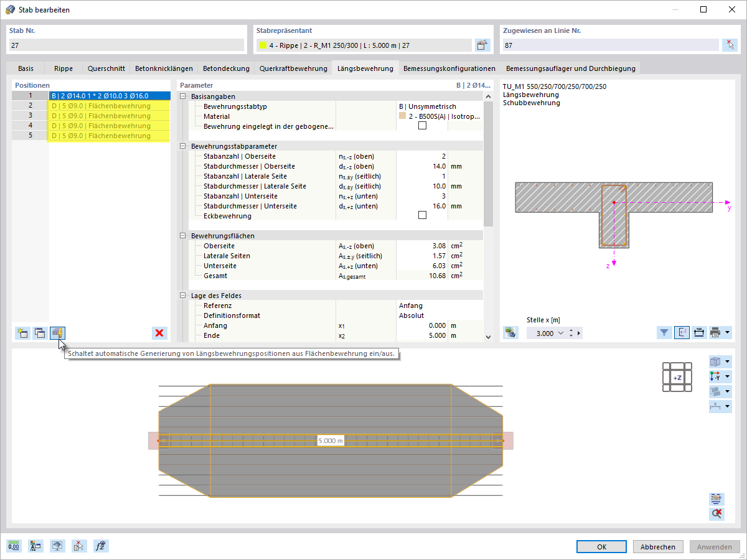
Task: Open the units and decimal places settings
Action: point(12,546)
